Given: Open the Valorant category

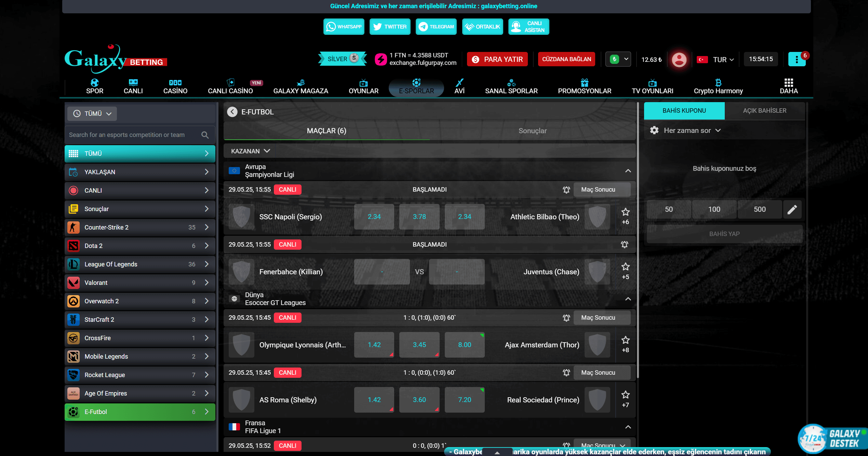Looking at the screenshot, I should [140, 283].
